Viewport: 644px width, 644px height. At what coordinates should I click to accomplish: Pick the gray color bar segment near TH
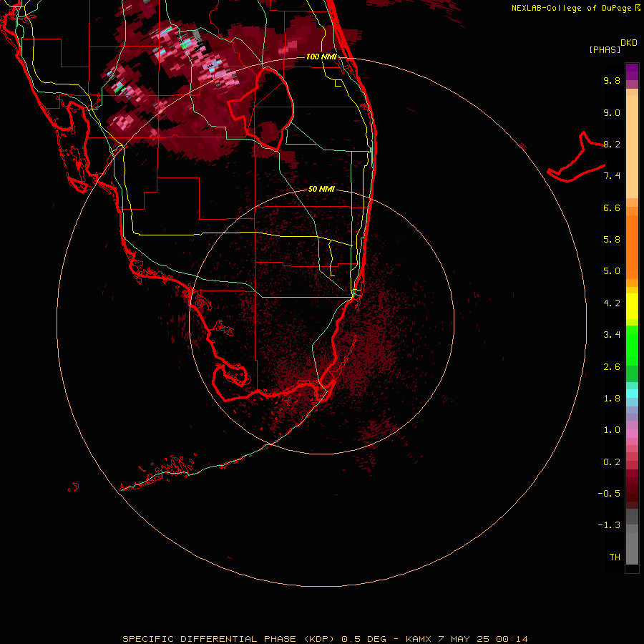[x=632, y=548]
